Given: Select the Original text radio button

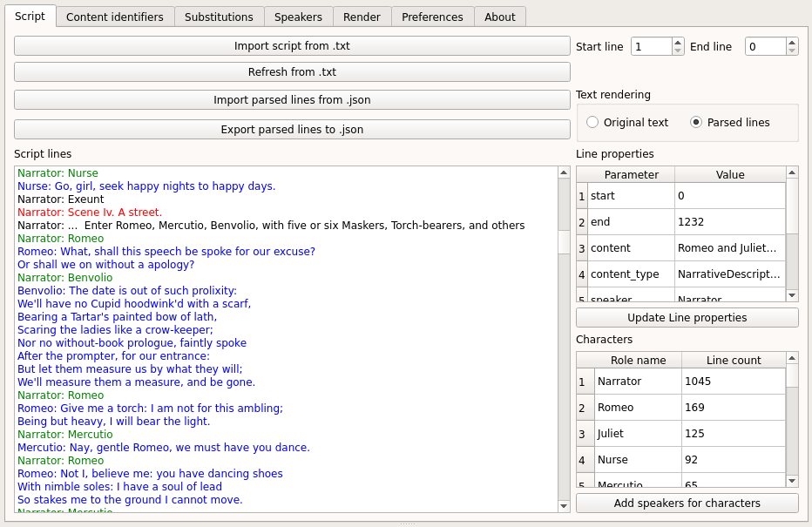Looking at the screenshot, I should coord(627,123).
